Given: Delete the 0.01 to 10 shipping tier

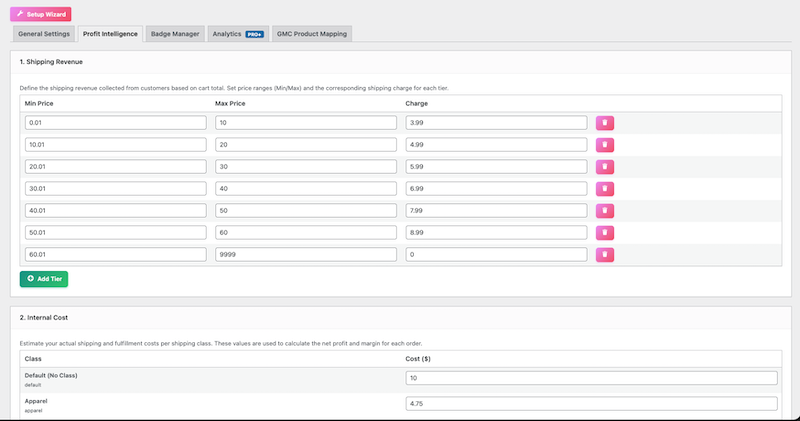Looking at the screenshot, I should [x=605, y=123].
